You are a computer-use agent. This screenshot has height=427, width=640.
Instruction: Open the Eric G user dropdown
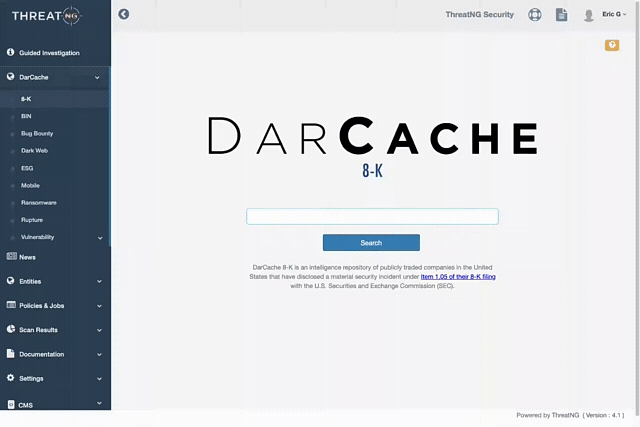(x=614, y=14)
